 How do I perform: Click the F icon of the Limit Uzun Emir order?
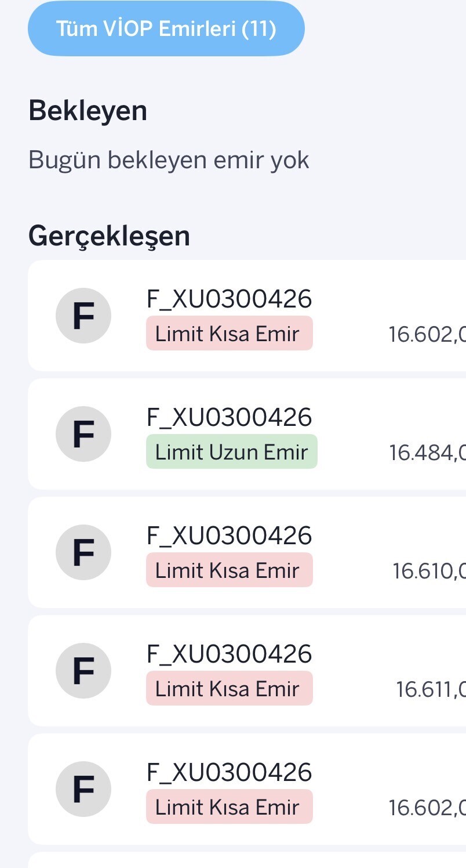tap(83, 435)
